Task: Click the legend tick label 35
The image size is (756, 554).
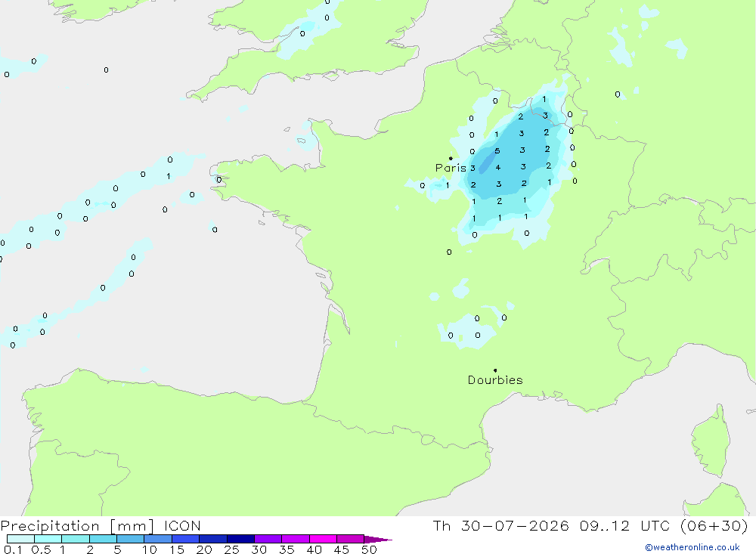Action: click(x=287, y=549)
